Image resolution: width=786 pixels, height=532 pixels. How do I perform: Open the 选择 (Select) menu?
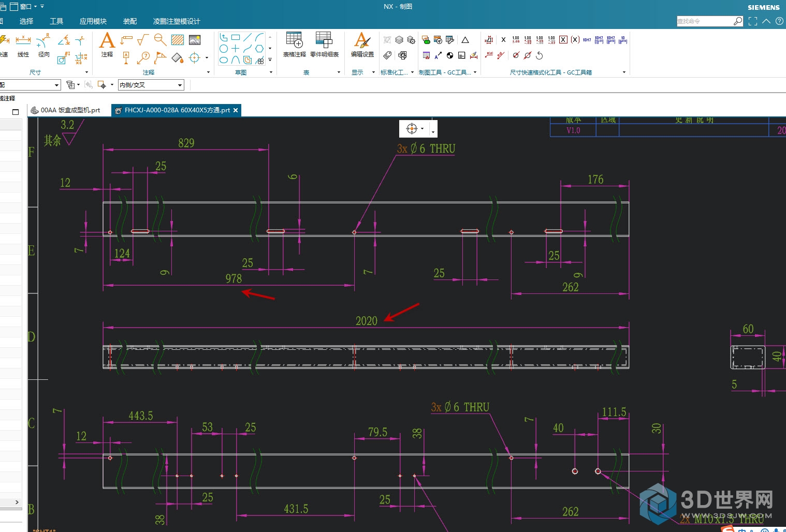[26, 21]
